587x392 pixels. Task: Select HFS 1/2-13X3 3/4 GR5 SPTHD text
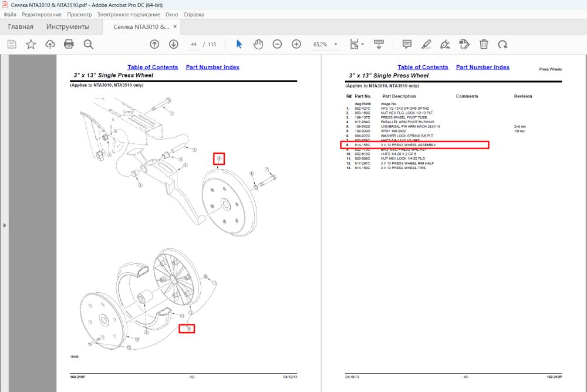405,108
